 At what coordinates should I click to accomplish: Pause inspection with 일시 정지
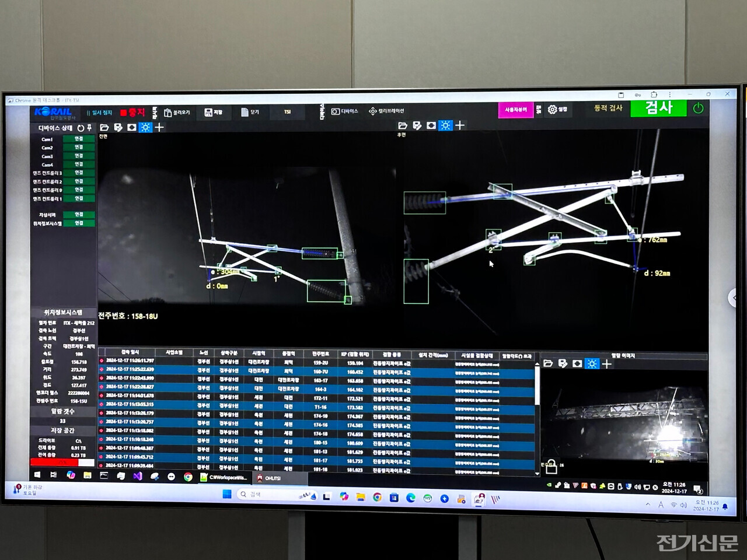pyautogui.click(x=100, y=113)
